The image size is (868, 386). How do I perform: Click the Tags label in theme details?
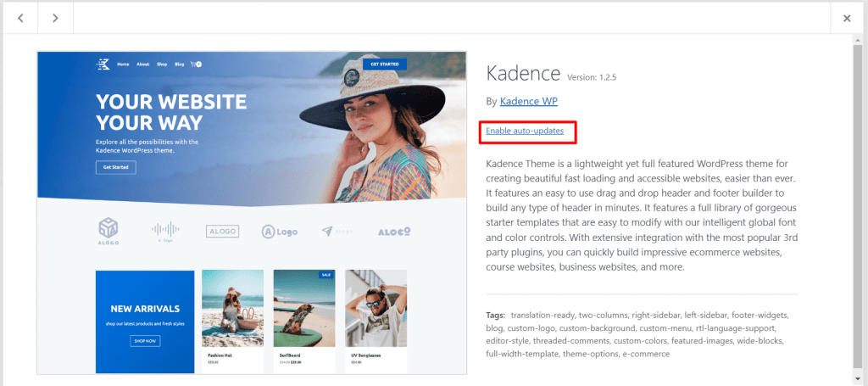point(495,315)
